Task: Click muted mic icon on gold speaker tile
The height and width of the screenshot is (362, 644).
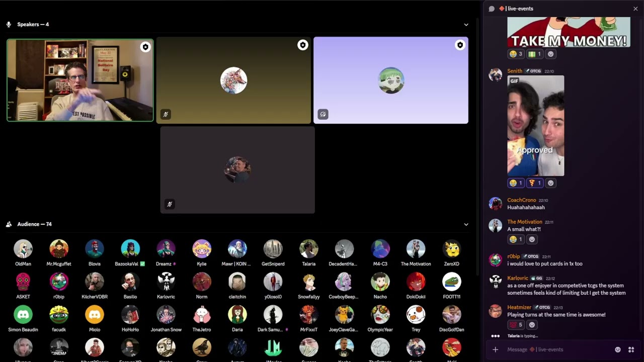Action: [x=166, y=114]
